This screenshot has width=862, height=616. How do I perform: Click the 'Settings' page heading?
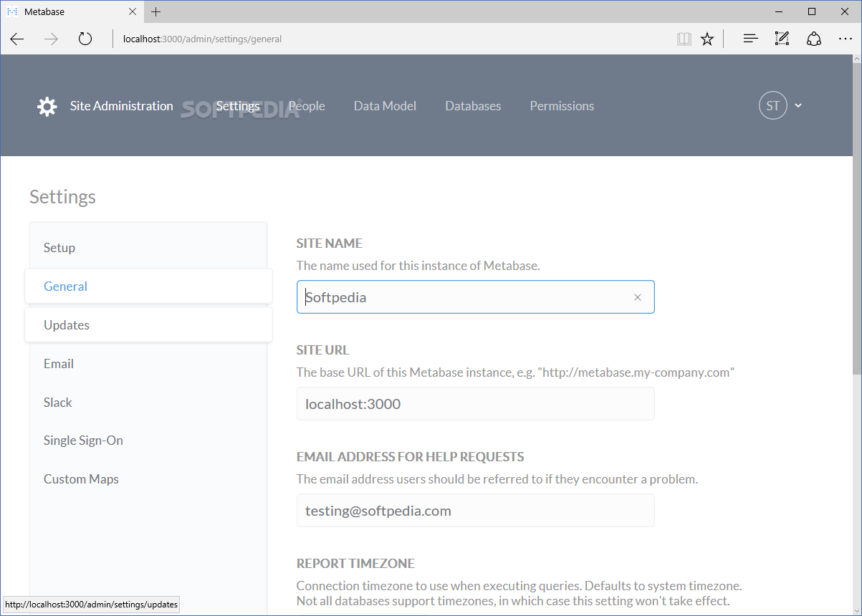click(62, 197)
